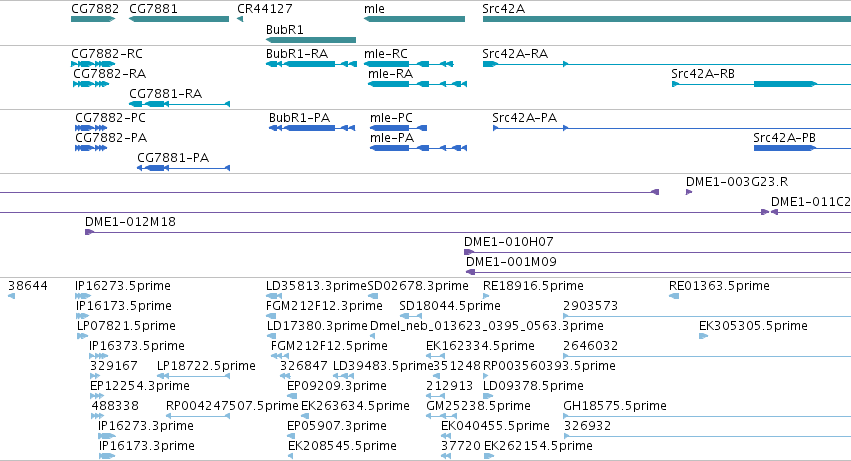Select the BubR1-PA protein feature
Screen dimensions: 851x461
(x=312, y=128)
